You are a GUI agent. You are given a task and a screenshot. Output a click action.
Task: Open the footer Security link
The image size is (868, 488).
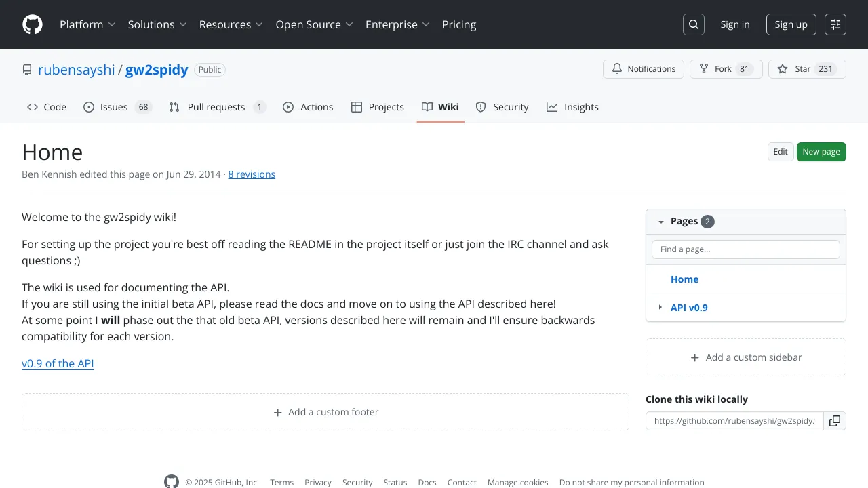(357, 483)
